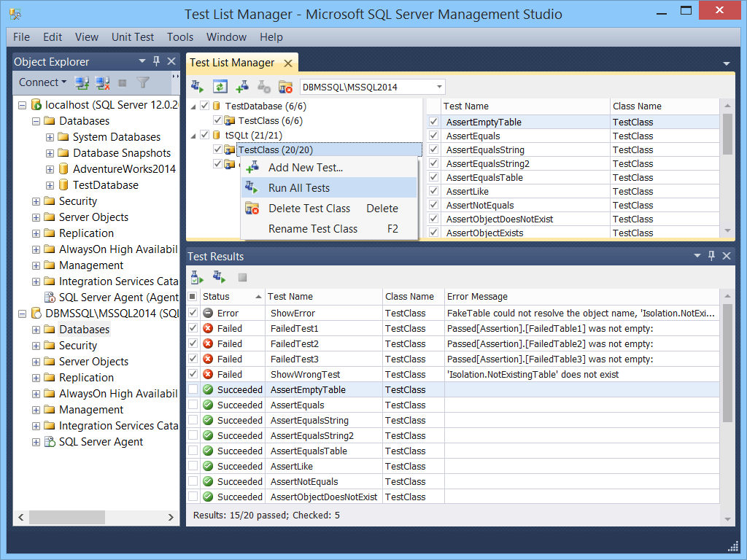Run checked tests from the Test List Manager toolbar
The height and width of the screenshot is (560, 747).
point(197,86)
